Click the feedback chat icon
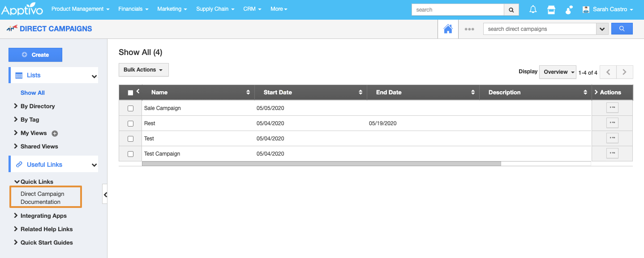 tap(568, 9)
